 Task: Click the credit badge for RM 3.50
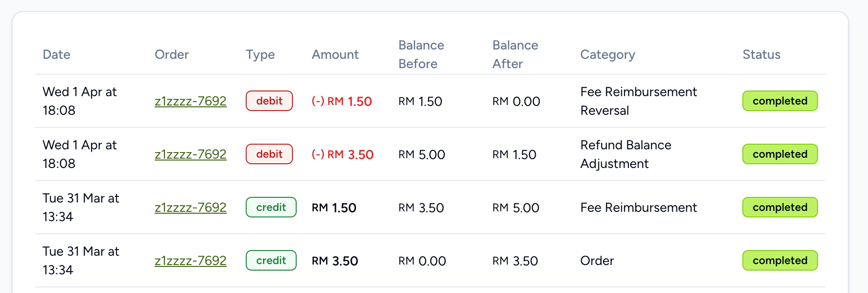point(271,261)
